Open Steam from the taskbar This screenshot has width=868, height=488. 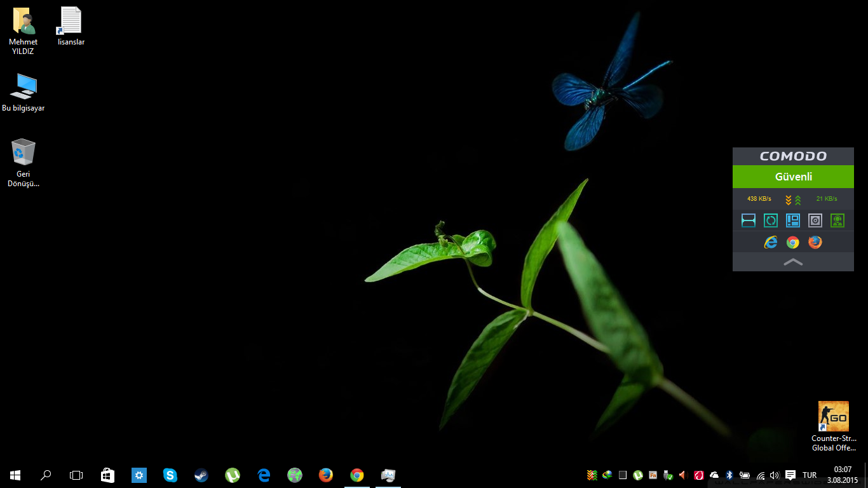(201, 475)
